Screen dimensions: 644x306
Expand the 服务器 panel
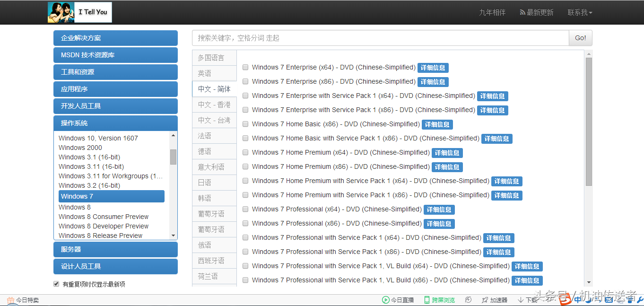(115, 249)
